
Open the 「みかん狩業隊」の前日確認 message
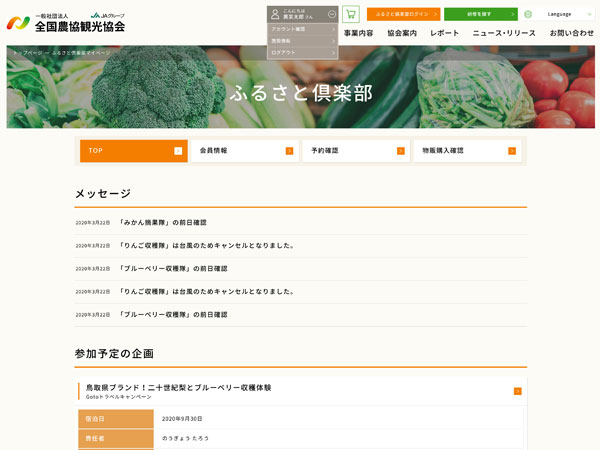pyautogui.click(x=163, y=222)
